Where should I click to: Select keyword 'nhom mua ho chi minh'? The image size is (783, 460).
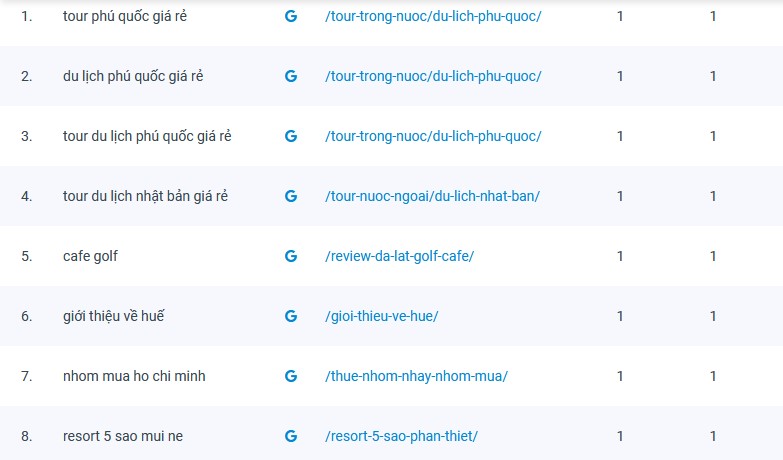pos(134,376)
